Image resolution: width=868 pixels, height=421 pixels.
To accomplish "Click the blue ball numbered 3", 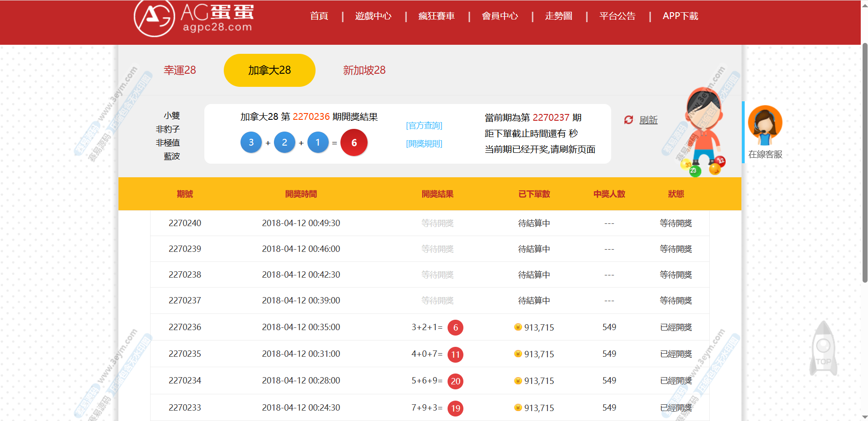I will click(251, 142).
